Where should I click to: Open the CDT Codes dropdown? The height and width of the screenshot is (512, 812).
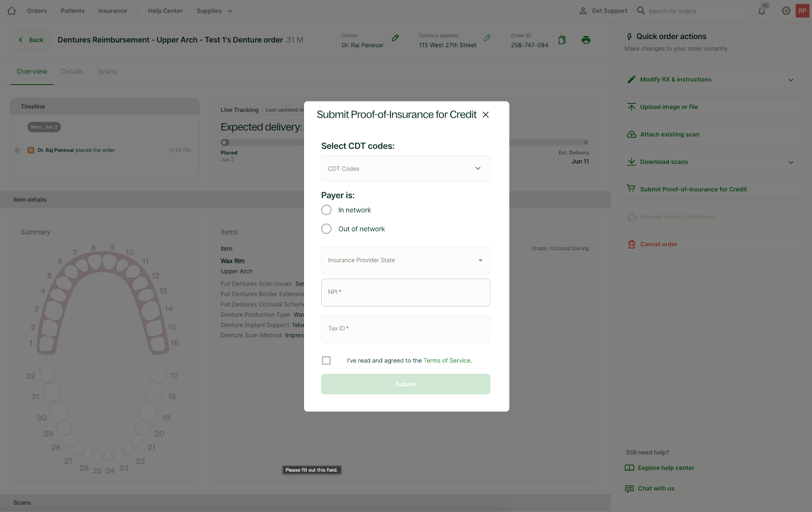[x=405, y=168]
